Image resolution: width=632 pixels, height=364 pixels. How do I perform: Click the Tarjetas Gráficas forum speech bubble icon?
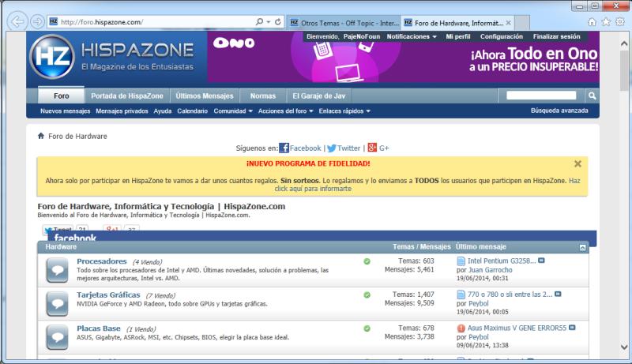(57, 304)
